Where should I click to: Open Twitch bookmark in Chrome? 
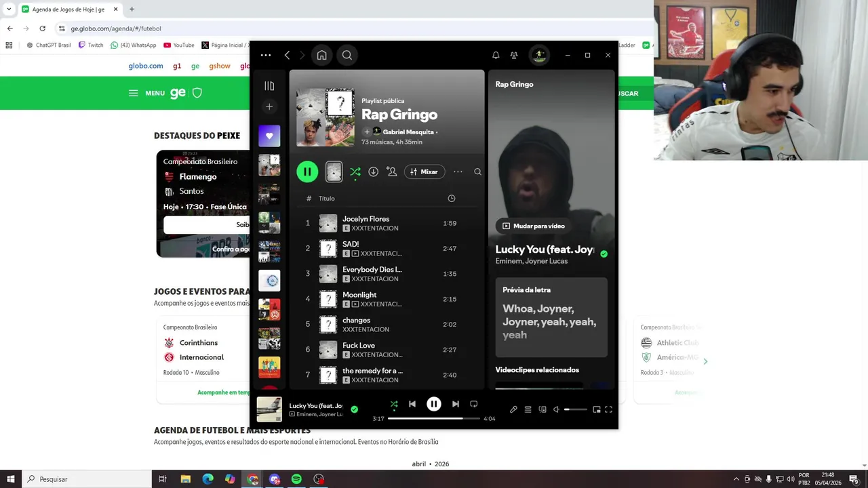(91, 45)
